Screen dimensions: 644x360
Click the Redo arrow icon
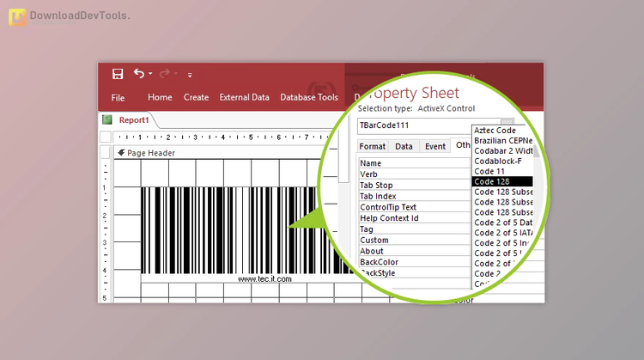[x=165, y=74]
